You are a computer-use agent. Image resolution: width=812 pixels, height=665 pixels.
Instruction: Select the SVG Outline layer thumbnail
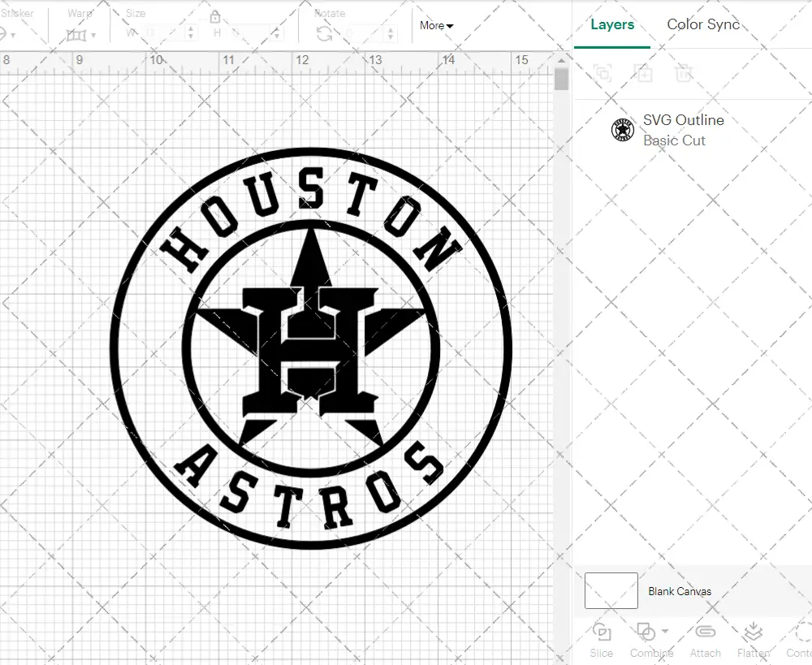[x=623, y=129]
